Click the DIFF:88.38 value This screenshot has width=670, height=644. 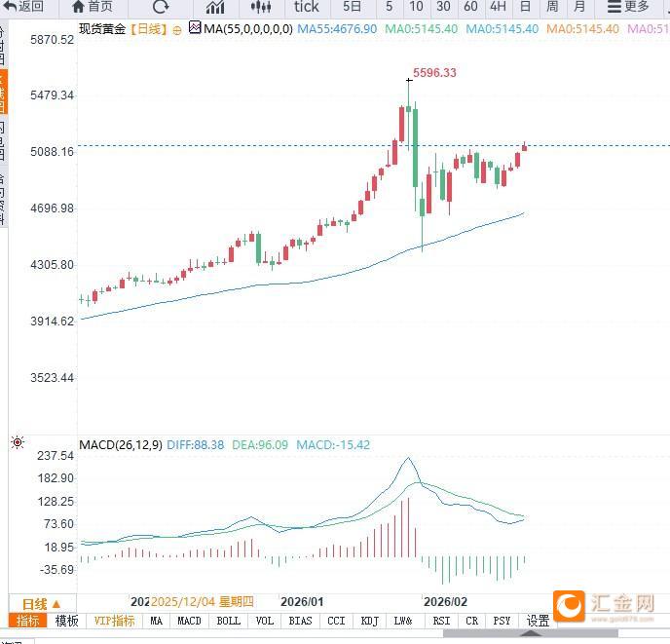click(x=196, y=444)
